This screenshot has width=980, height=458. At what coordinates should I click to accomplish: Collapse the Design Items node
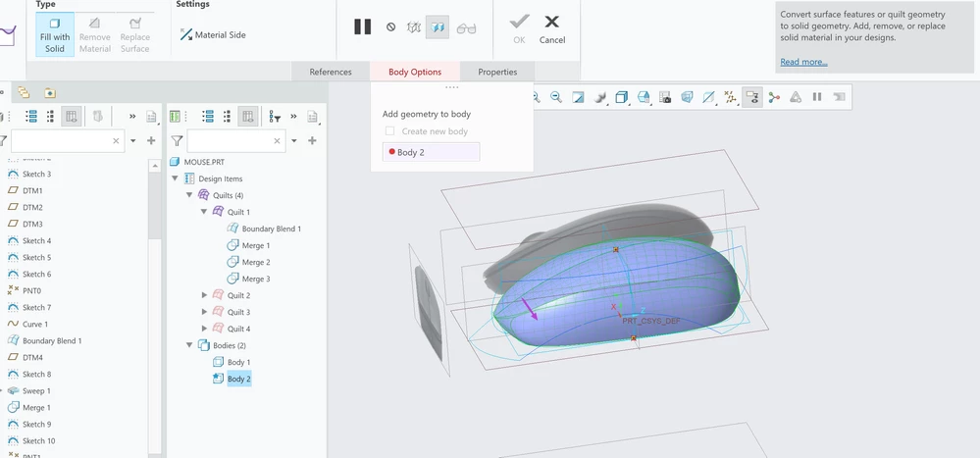175,178
